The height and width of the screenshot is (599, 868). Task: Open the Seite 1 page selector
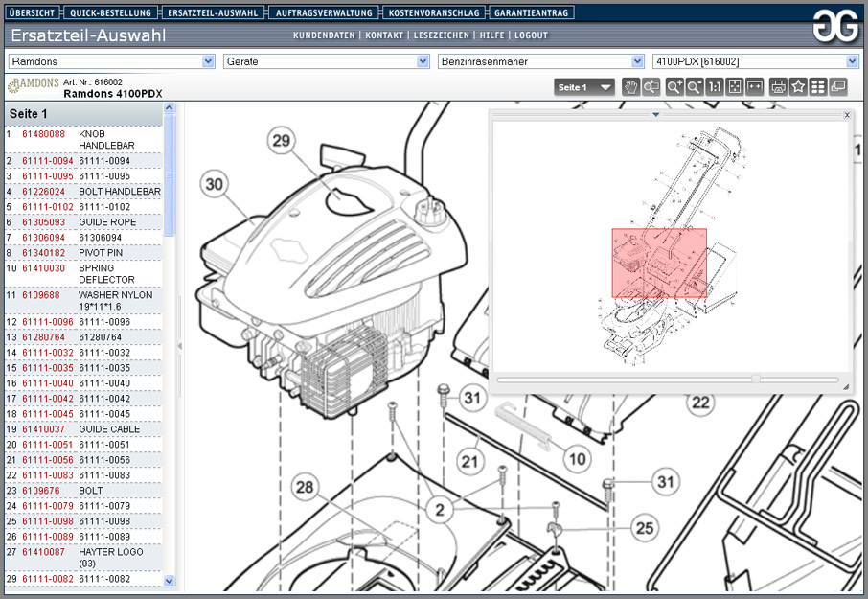[584, 87]
